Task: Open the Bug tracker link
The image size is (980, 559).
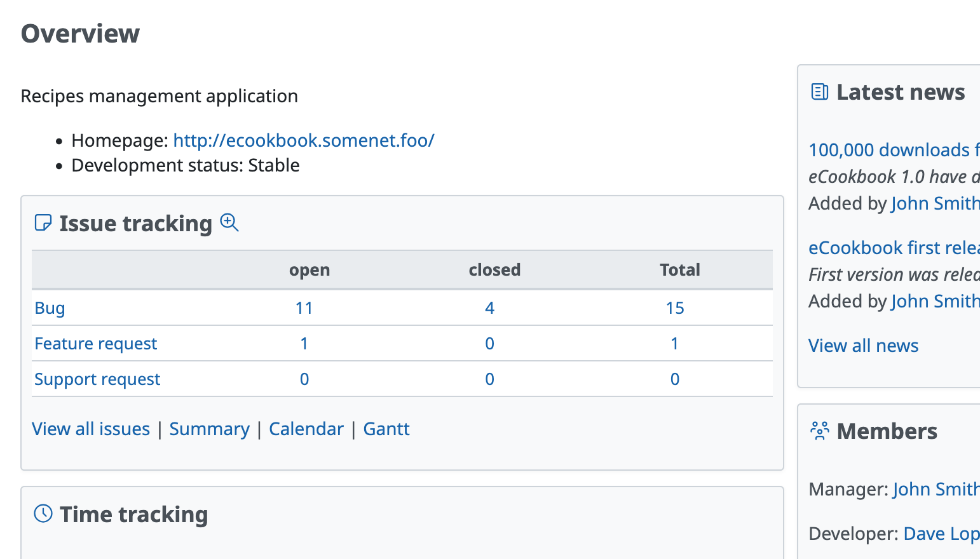Action: pyautogui.click(x=50, y=308)
